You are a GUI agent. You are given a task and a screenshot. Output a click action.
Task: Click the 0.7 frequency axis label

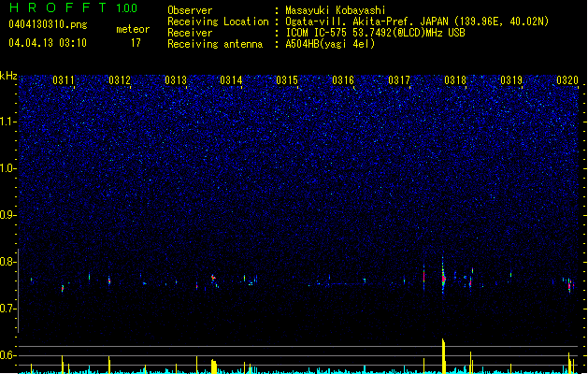tap(7, 309)
